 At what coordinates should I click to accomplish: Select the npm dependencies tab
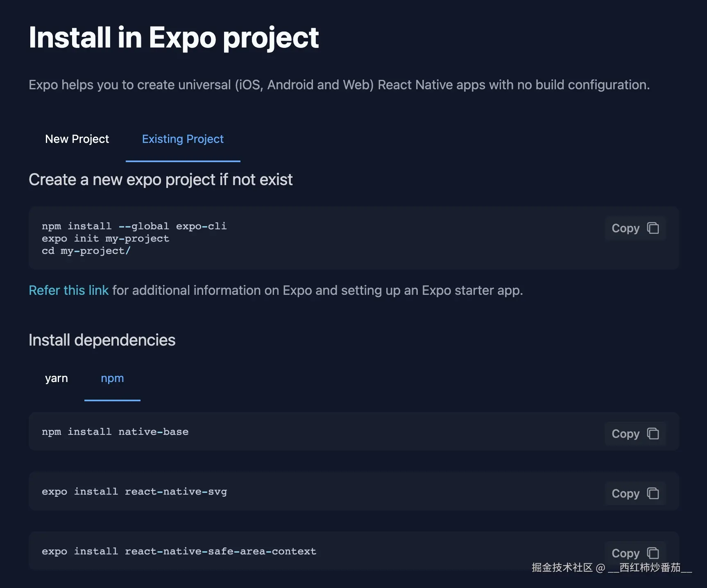click(112, 378)
